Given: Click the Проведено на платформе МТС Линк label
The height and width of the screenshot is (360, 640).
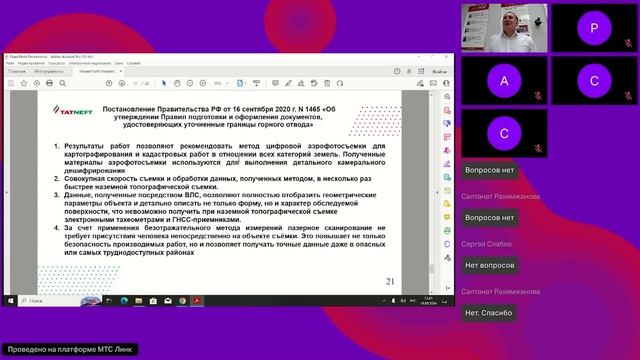Looking at the screenshot, I should [70, 349].
